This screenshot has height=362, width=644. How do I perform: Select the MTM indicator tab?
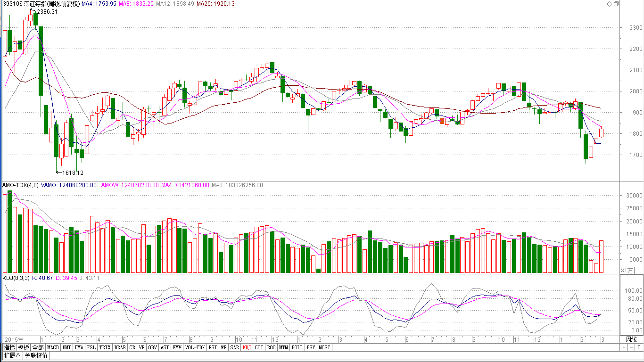pyautogui.click(x=283, y=347)
